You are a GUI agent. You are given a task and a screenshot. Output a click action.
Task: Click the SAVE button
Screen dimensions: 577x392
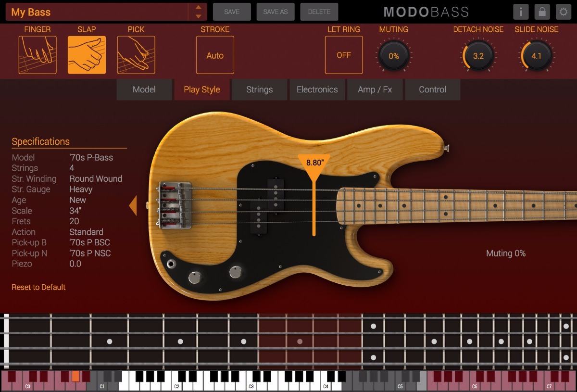232,12
